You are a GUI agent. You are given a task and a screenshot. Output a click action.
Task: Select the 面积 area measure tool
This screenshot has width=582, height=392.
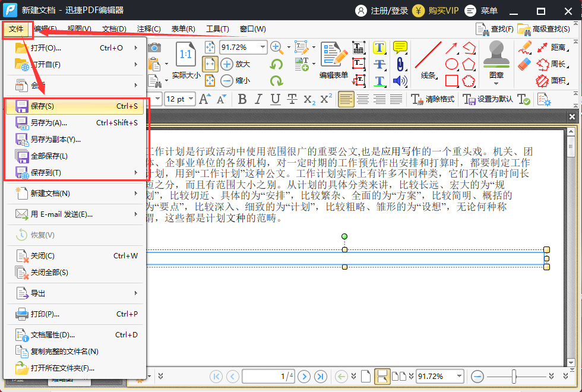pyautogui.click(x=552, y=81)
